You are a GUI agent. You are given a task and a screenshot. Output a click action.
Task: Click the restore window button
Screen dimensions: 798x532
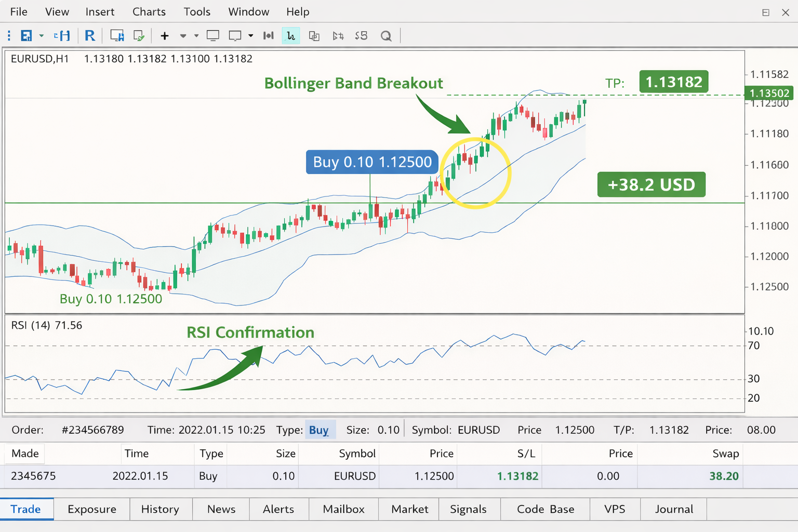pyautogui.click(x=766, y=12)
